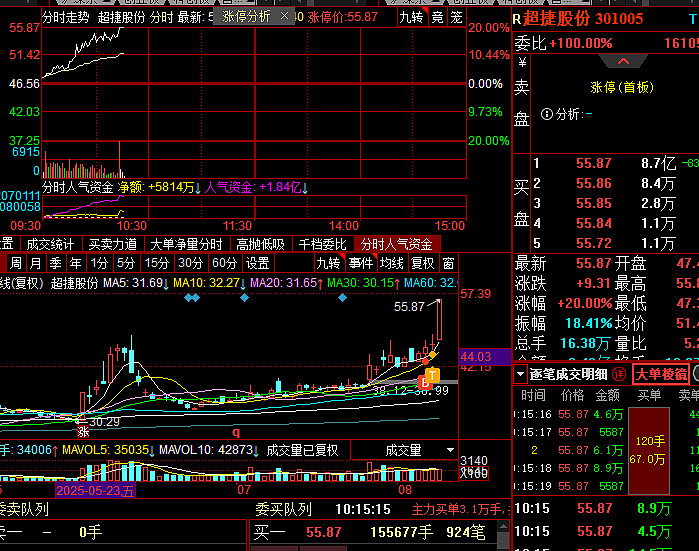Click the blue diamond event marker above 07

[x=244, y=298]
